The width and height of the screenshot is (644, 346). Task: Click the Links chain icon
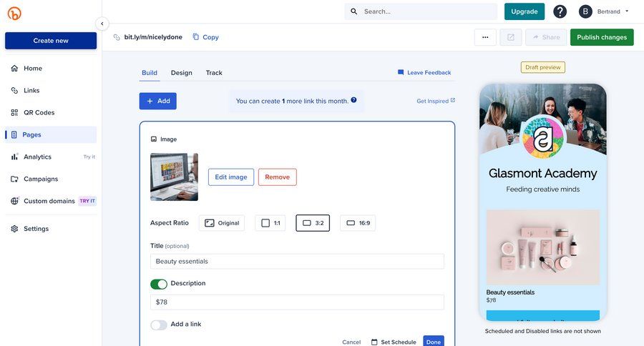tap(14, 90)
